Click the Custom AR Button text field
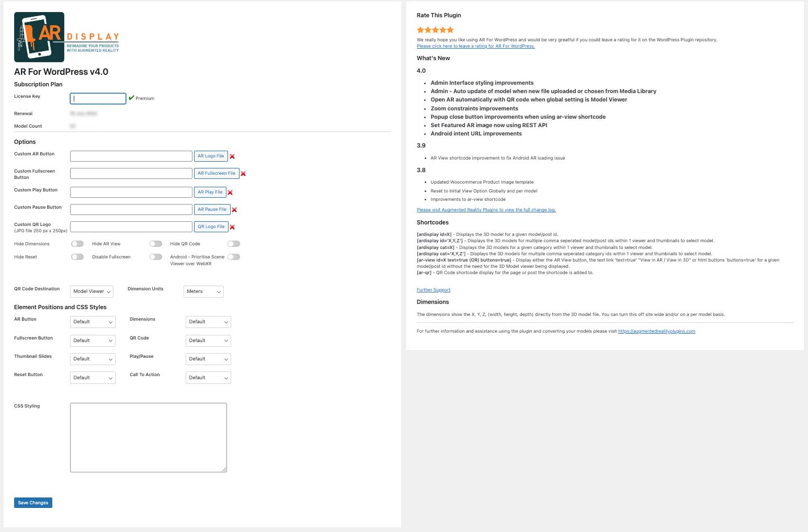808x532 pixels. (x=131, y=156)
